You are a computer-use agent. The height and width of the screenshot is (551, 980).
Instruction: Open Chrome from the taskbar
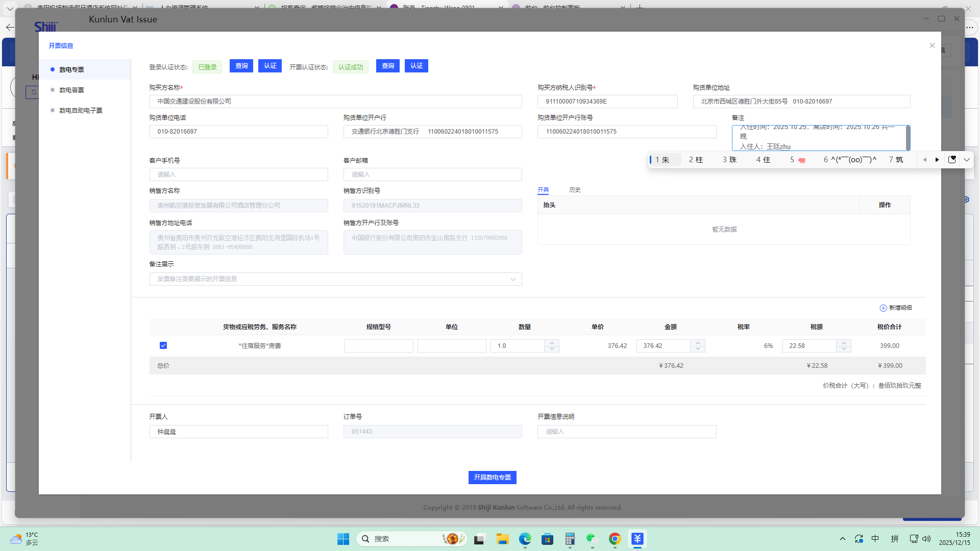coord(615,539)
